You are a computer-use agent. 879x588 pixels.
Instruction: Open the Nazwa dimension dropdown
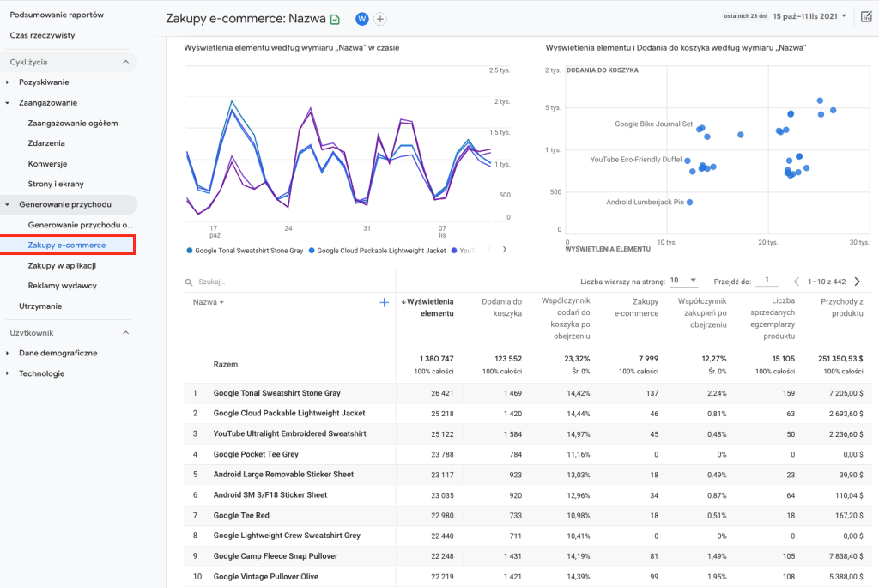pyautogui.click(x=209, y=302)
